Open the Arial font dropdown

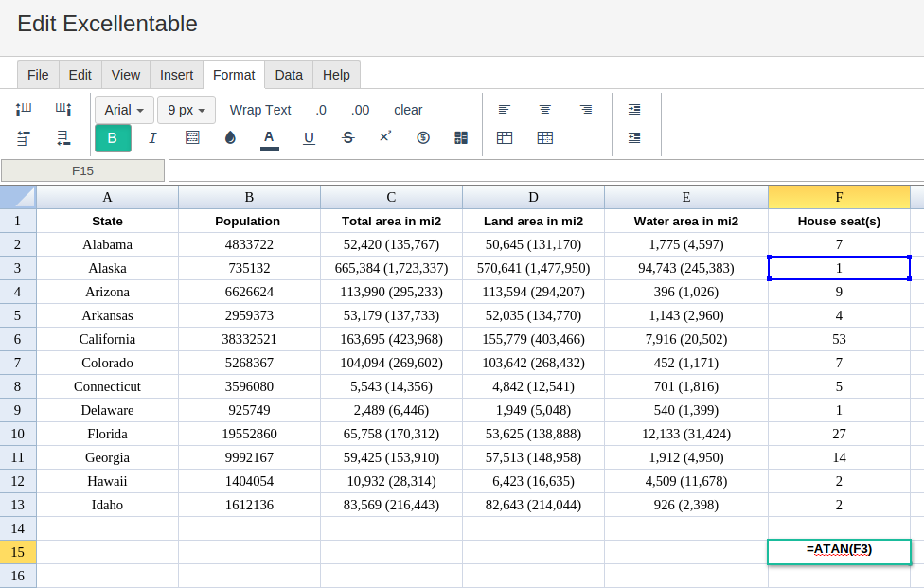pyautogui.click(x=124, y=110)
